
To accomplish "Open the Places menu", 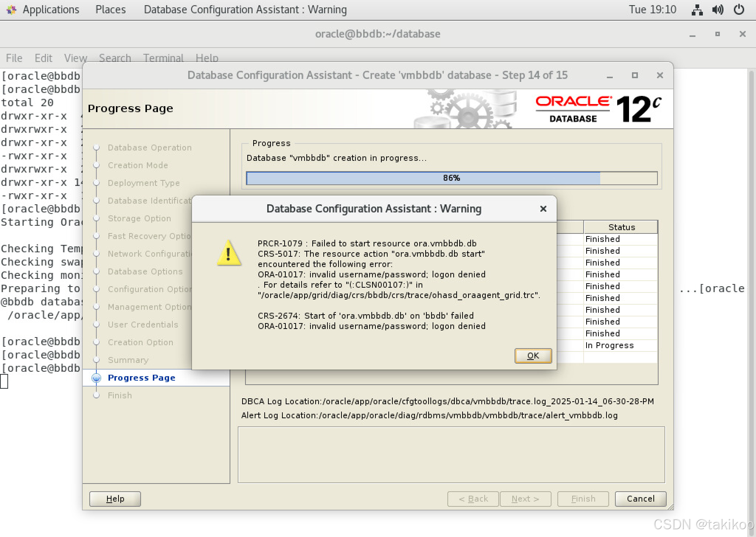I will click(x=110, y=10).
